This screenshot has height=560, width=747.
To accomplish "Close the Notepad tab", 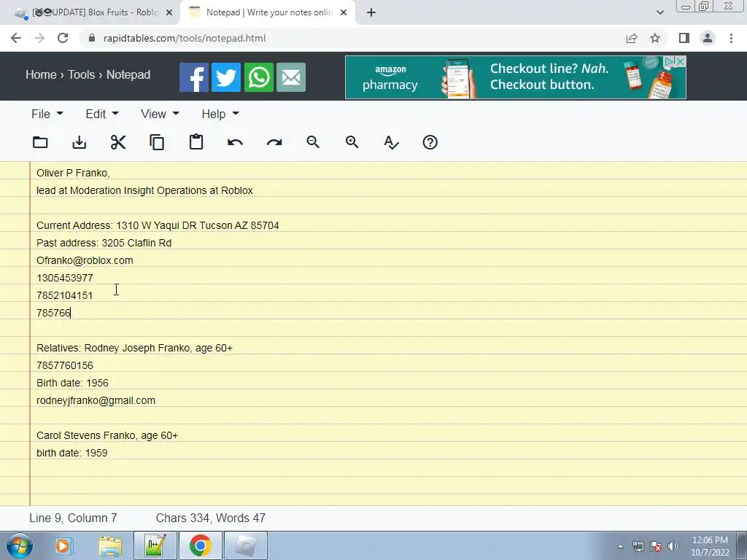I will point(344,13).
